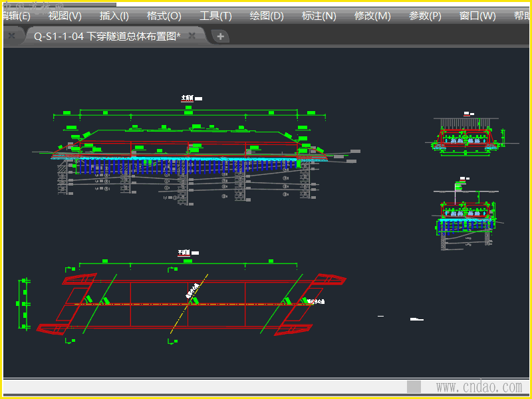Screen dimensions: 532x399
Task: Select the yellow dashed diagonal centerline in plan
Action: pos(189,304)
